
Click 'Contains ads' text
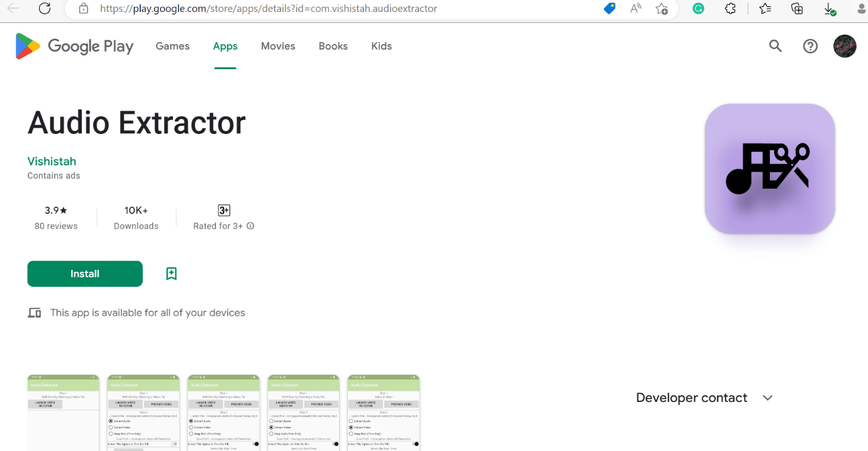point(53,175)
